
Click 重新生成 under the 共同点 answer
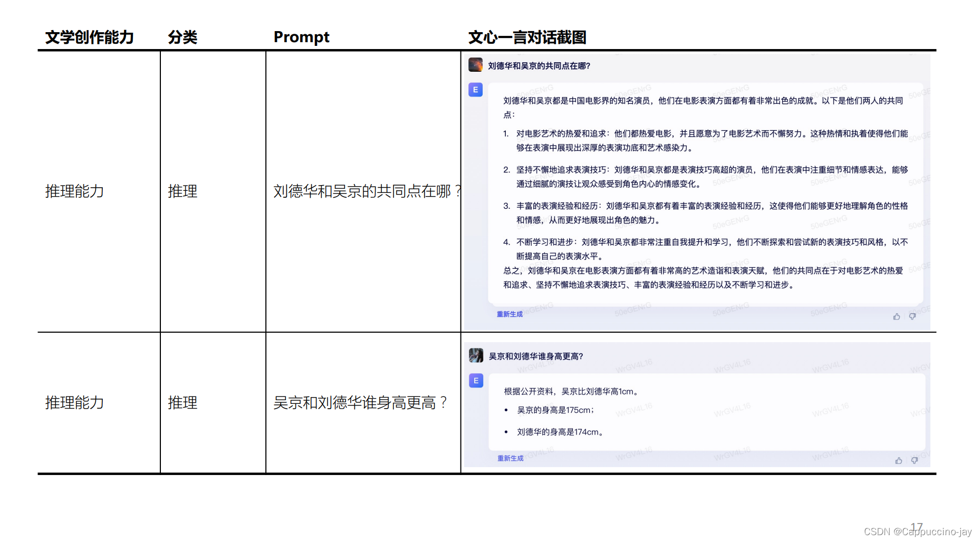coord(510,314)
